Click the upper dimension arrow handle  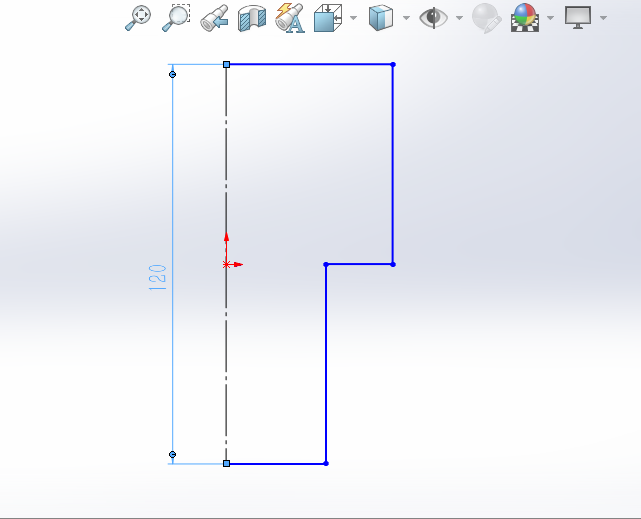(x=173, y=74)
